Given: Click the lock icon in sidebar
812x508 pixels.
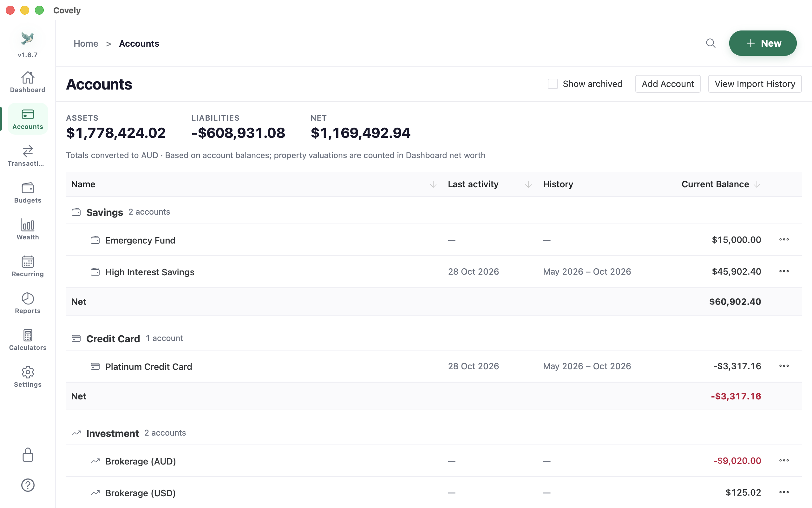Looking at the screenshot, I should click(28, 455).
